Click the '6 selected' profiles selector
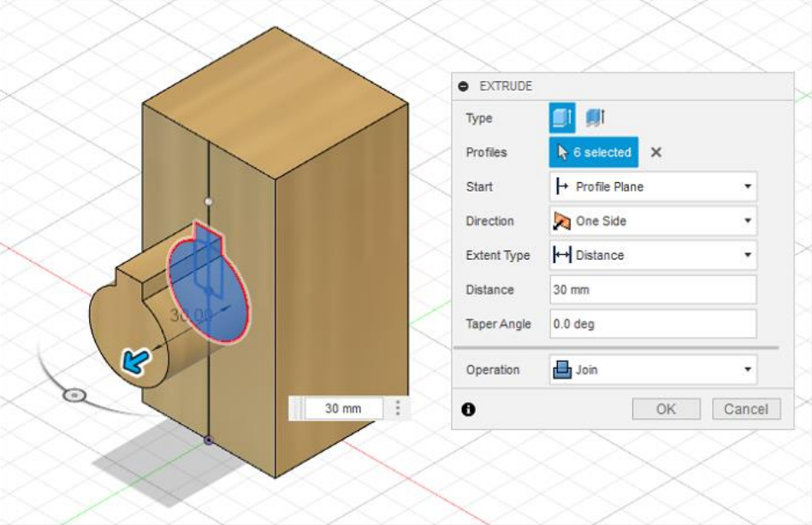This screenshot has width=812, height=525. pyautogui.click(x=594, y=152)
